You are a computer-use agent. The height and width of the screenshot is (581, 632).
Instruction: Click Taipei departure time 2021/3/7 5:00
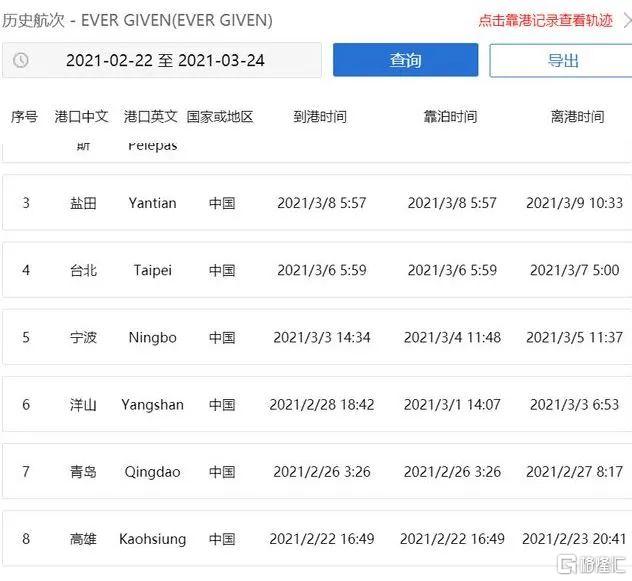click(x=574, y=270)
